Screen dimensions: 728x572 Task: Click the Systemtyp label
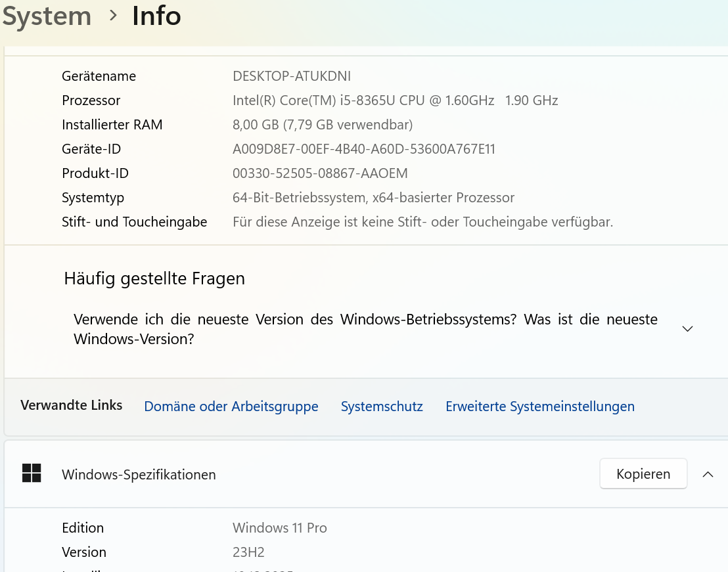93,198
